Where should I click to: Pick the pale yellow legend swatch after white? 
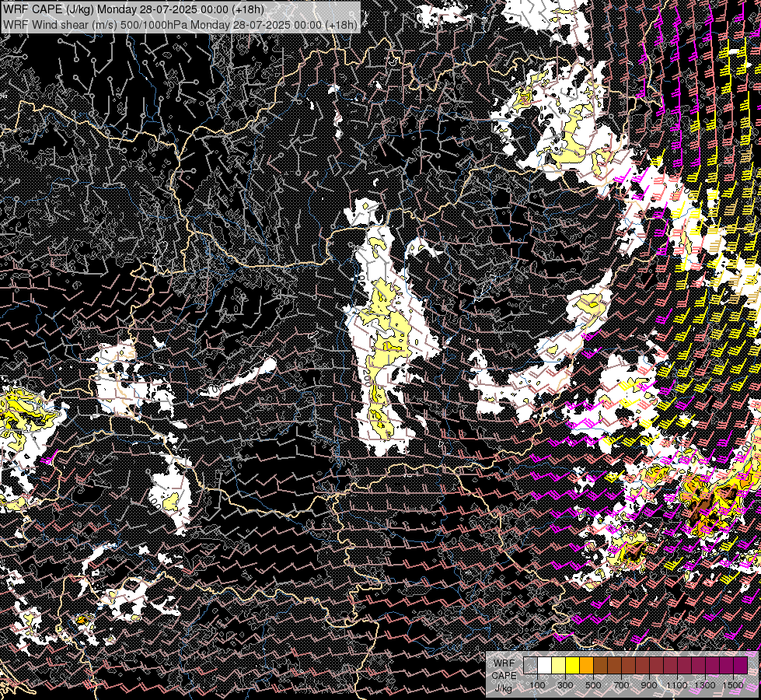coord(559,665)
